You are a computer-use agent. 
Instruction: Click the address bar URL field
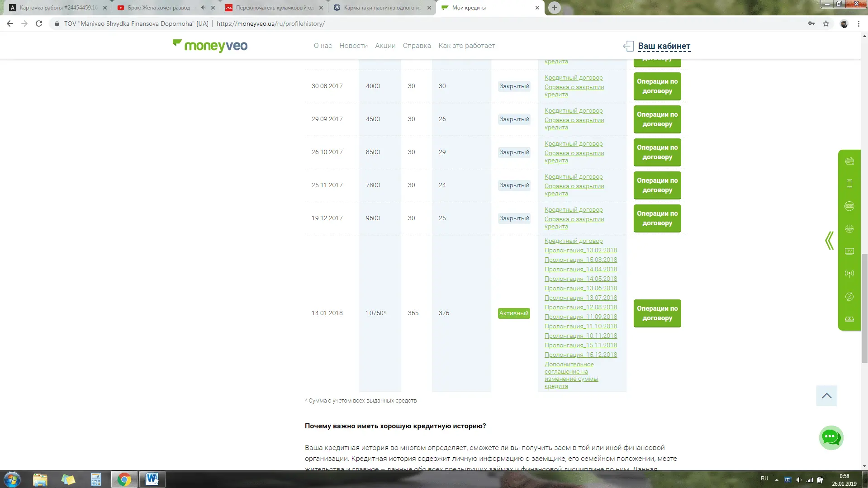[x=407, y=24]
